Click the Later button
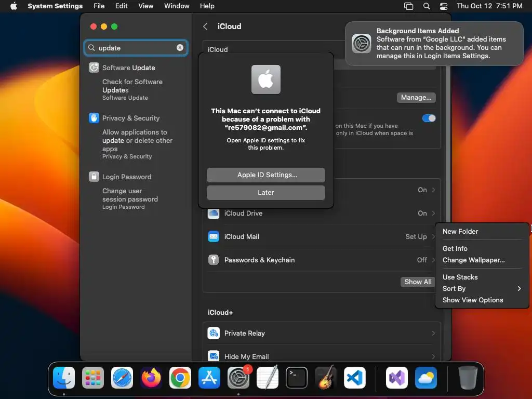This screenshot has height=399, width=532. [x=265, y=192]
